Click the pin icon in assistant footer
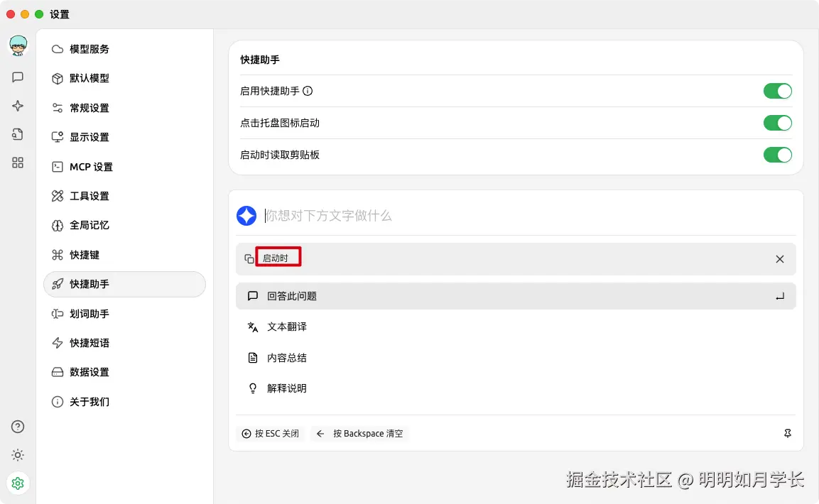 [x=788, y=433]
